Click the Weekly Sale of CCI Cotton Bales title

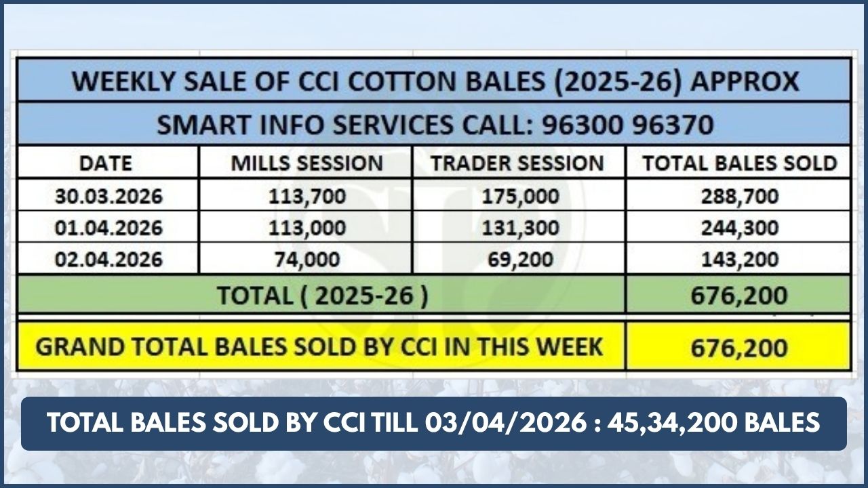434,81
